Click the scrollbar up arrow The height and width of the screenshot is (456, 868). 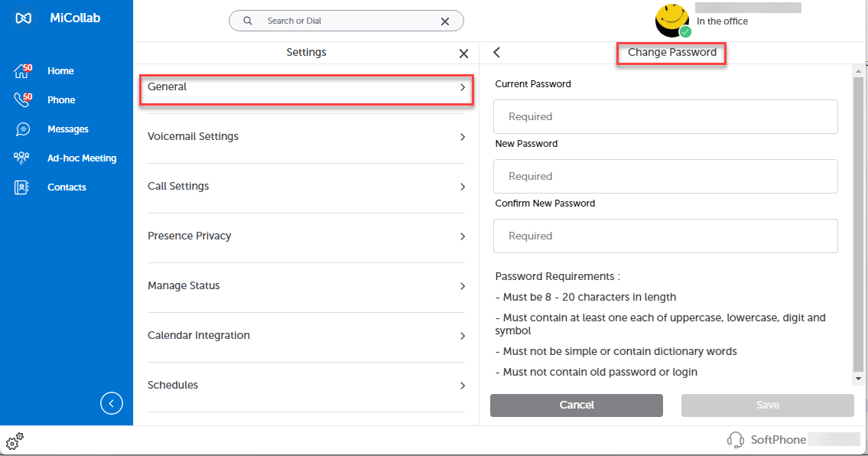click(859, 71)
